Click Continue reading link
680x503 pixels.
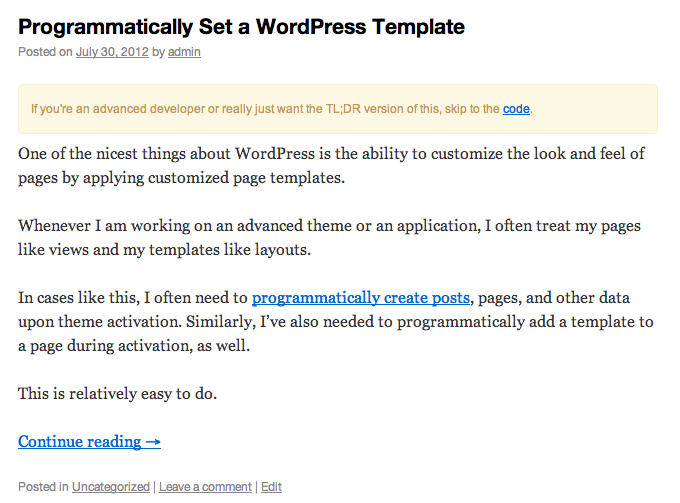click(x=89, y=442)
